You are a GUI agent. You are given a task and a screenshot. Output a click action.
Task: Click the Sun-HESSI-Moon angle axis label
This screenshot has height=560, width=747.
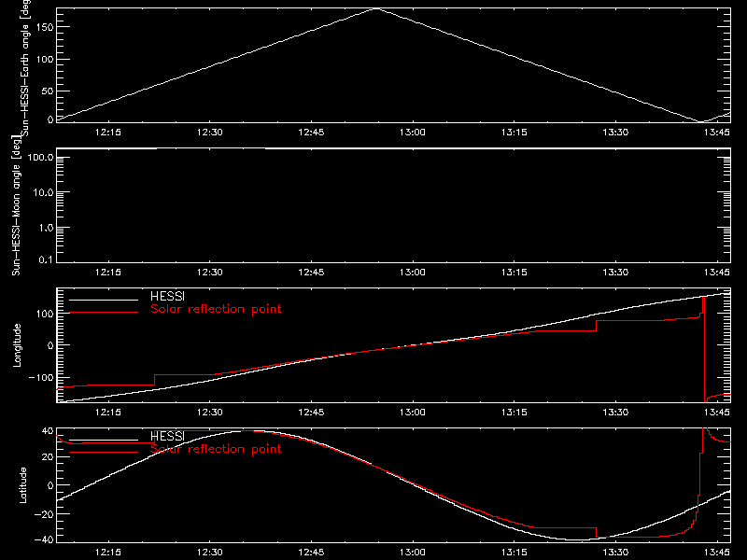[16, 205]
